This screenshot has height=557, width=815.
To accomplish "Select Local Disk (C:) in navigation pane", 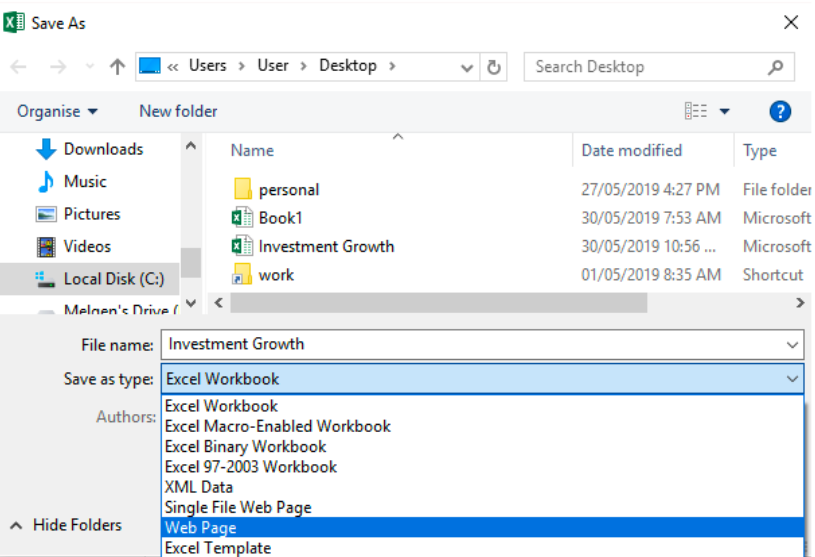I will 90,279.
